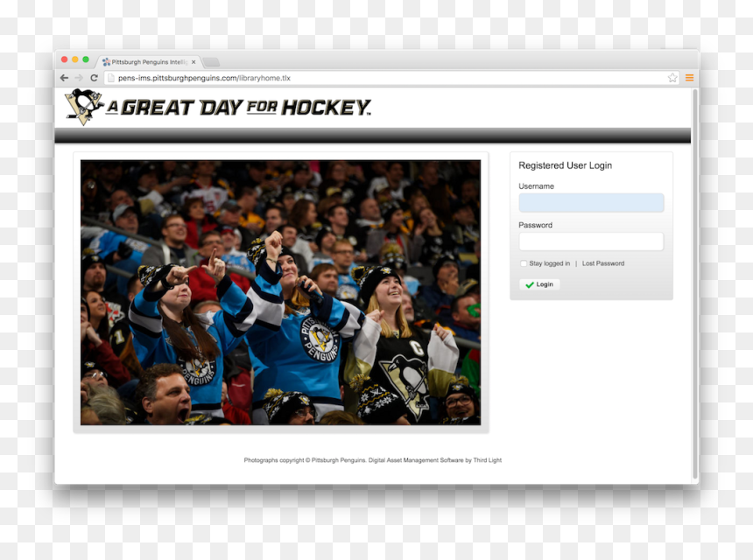Close the Pittsburgh Penguins browser tab
Screen dimensions: 753x560
194,62
